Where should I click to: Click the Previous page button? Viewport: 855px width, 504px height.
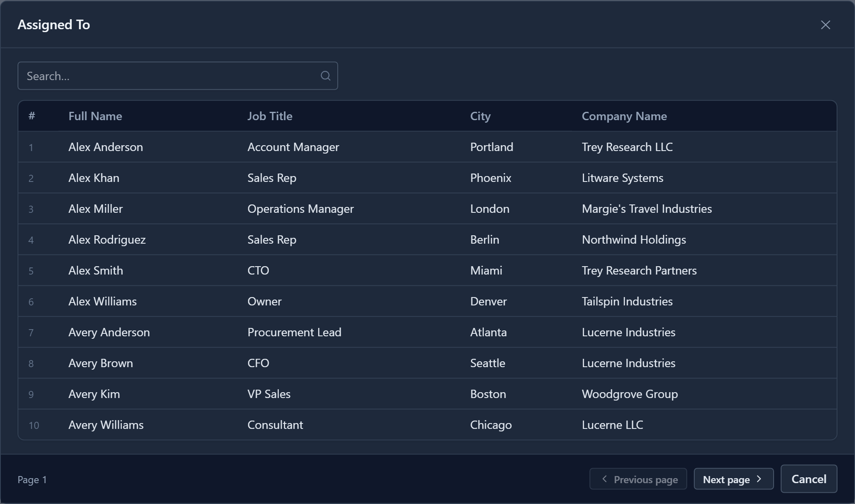(638, 479)
